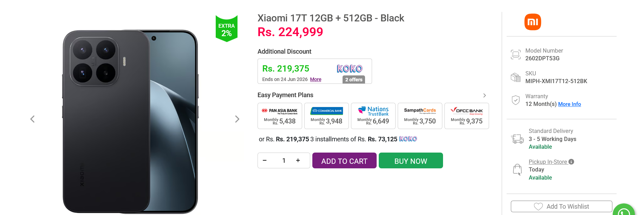Choose the DFCC Bank monthly plan
This screenshot has height=215, width=644.
pos(467,116)
